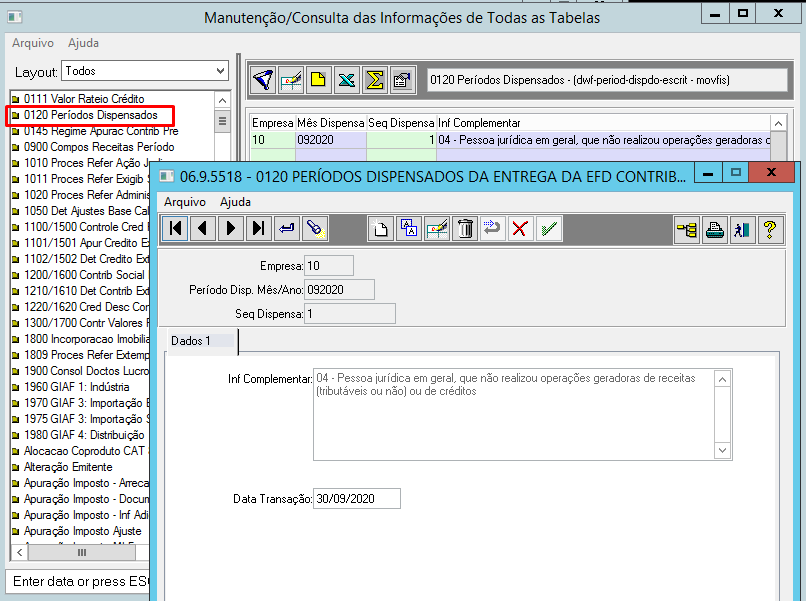The height and width of the screenshot is (601, 806).
Task: Click the Sigma totals icon in the main toolbar
Action: 375,80
